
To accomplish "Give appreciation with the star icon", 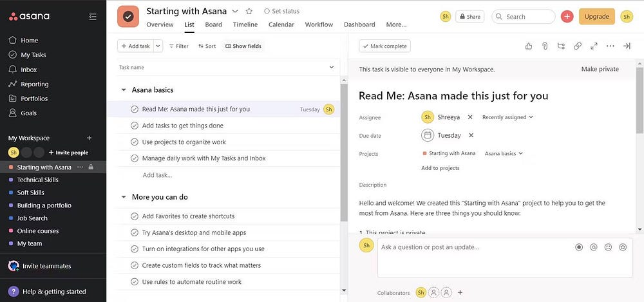I will [x=623, y=247].
